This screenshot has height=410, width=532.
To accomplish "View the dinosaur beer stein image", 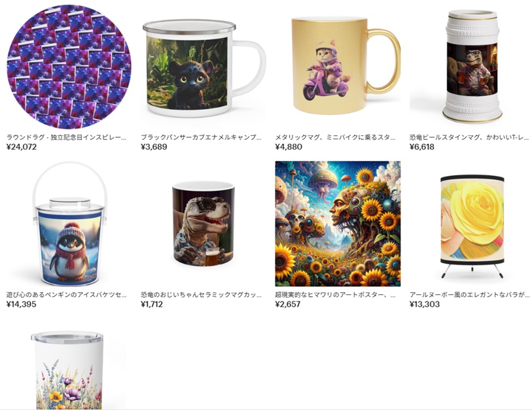I will click(472, 67).
